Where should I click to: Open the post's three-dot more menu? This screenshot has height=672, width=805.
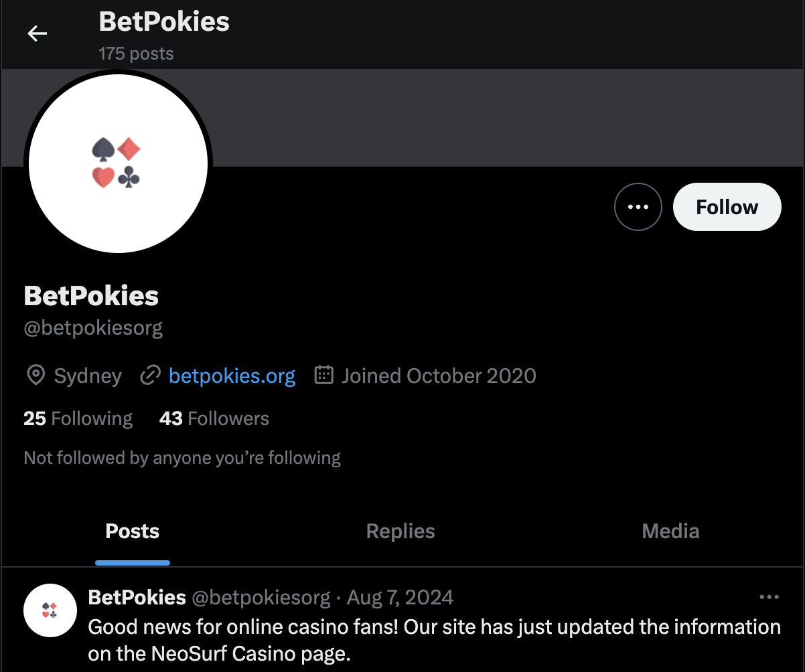click(x=769, y=597)
